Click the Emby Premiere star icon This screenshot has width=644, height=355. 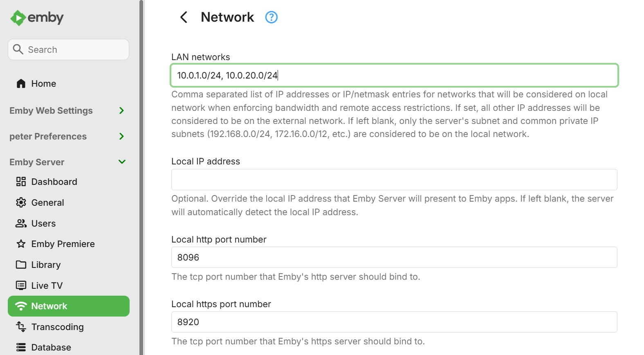pos(21,244)
